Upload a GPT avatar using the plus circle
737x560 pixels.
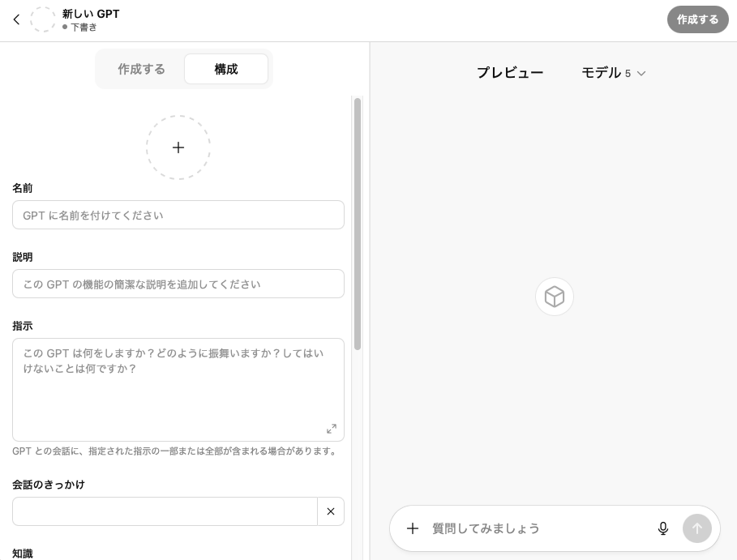tap(178, 147)
